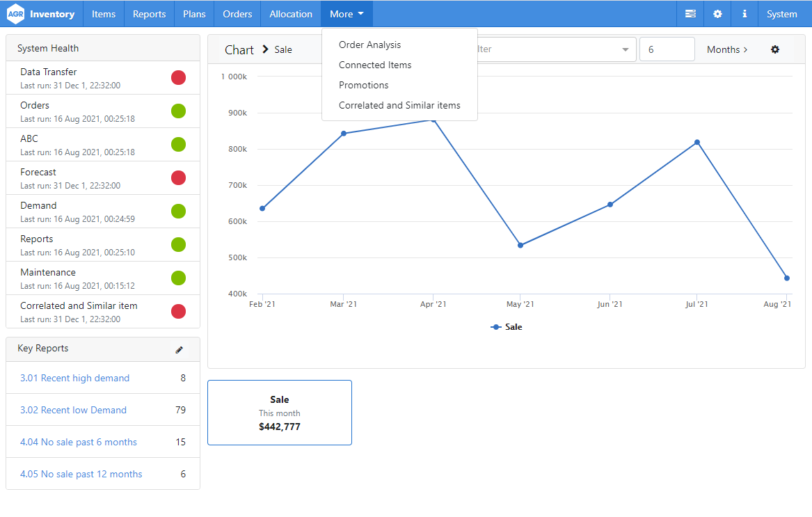
Task: Collapse the More dropdown menu
Action: point(347,14)
